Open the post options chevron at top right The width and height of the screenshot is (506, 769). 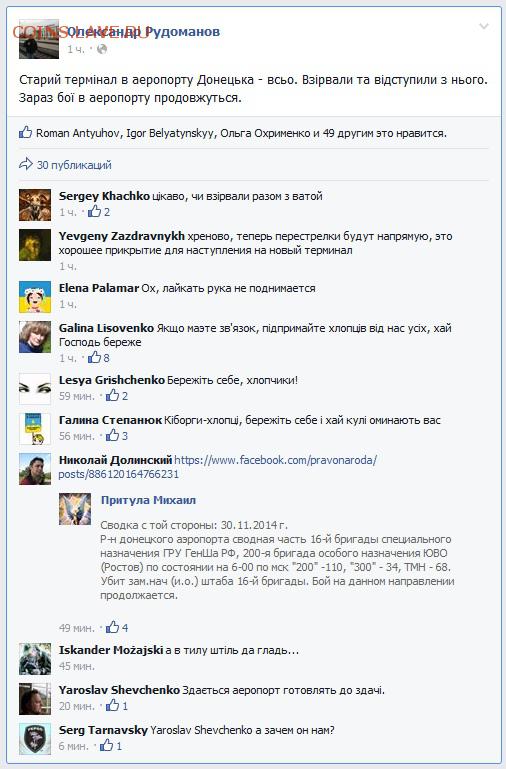(483, 26)
